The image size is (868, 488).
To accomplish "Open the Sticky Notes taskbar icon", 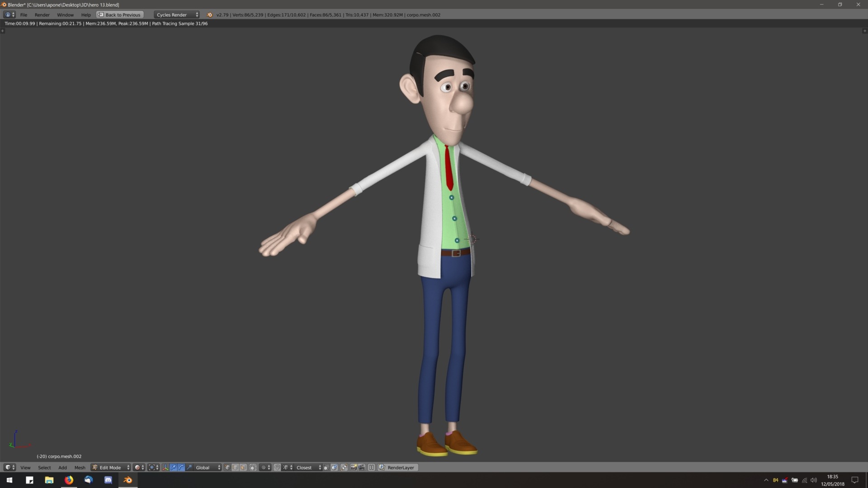I will pos(29,480).
